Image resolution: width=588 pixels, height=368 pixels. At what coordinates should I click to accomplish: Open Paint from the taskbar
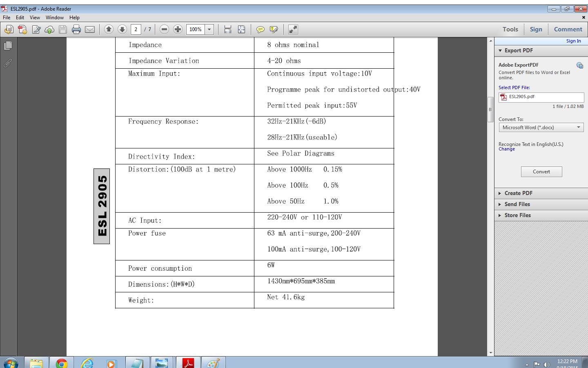click(213, 363)
